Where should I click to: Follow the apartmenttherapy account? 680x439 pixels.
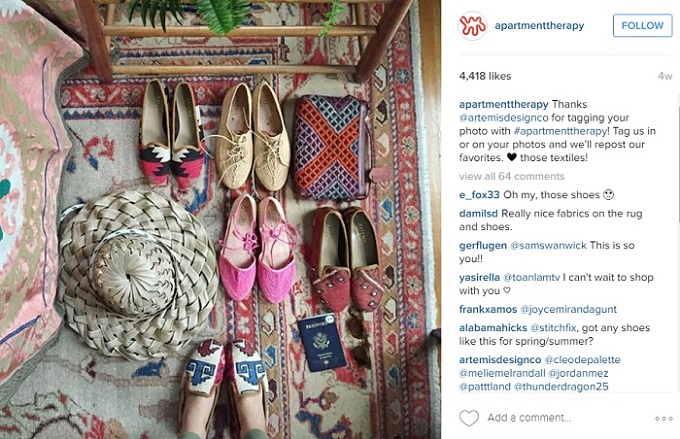click(642, 26)
